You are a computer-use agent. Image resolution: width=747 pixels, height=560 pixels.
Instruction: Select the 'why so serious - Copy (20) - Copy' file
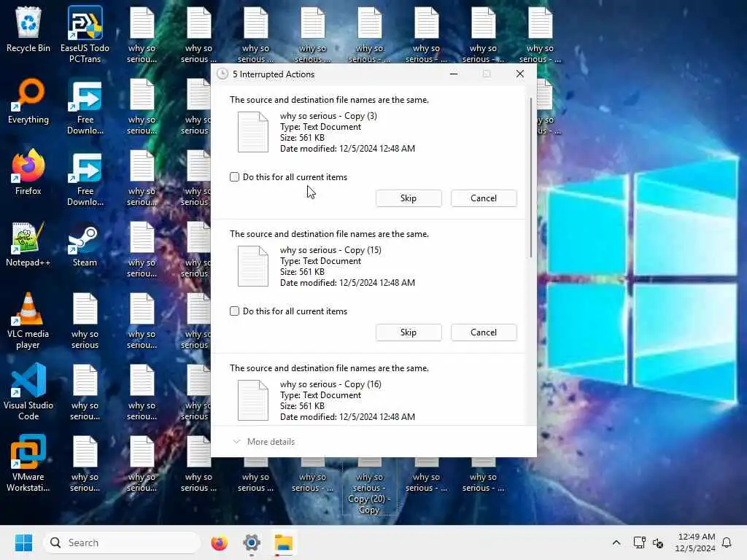369,488
